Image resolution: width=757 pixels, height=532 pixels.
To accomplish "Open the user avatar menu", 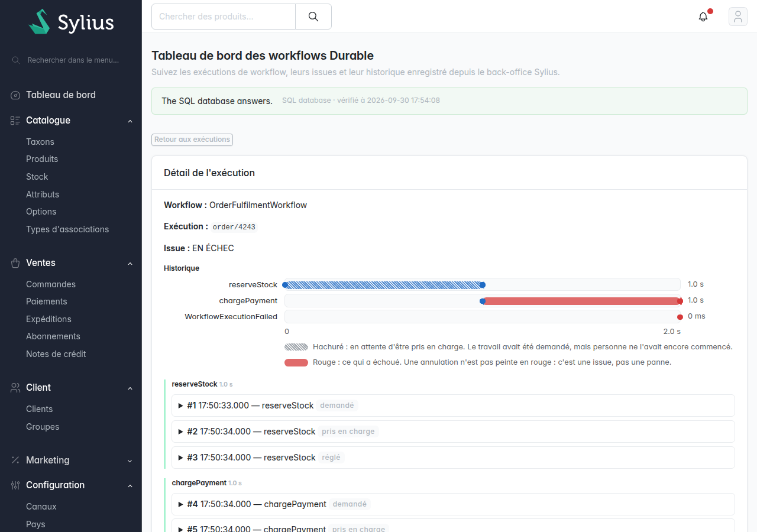I will click(x=738, y=17).
